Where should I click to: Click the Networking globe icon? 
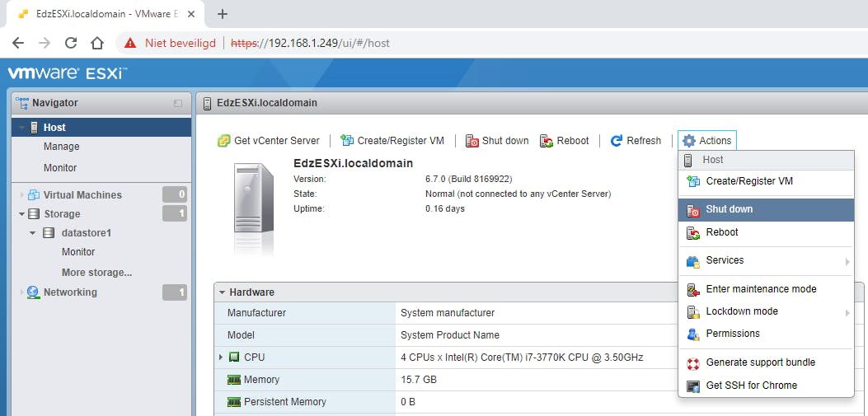[x=33, y=292]
